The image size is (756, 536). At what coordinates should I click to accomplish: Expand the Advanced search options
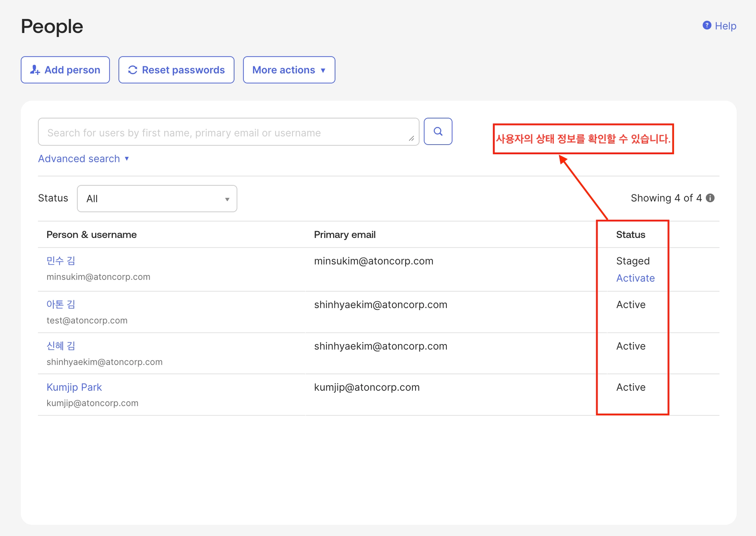(83, 159)
